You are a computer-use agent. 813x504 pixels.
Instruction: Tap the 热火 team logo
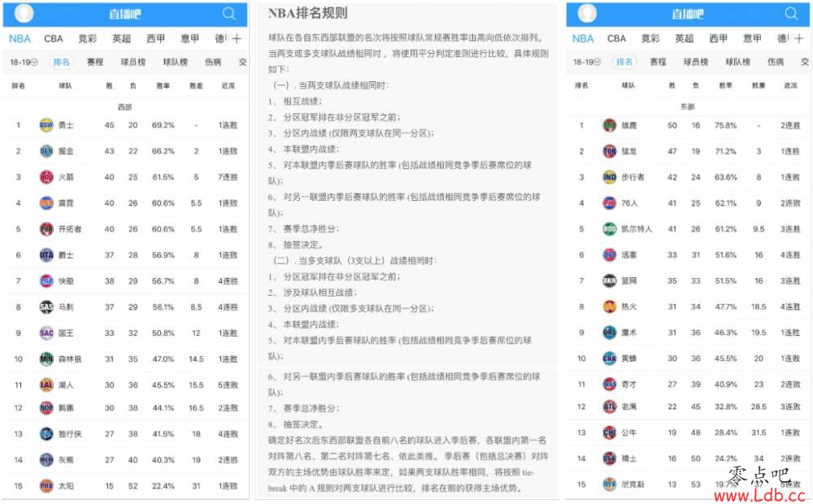(609, 306)
